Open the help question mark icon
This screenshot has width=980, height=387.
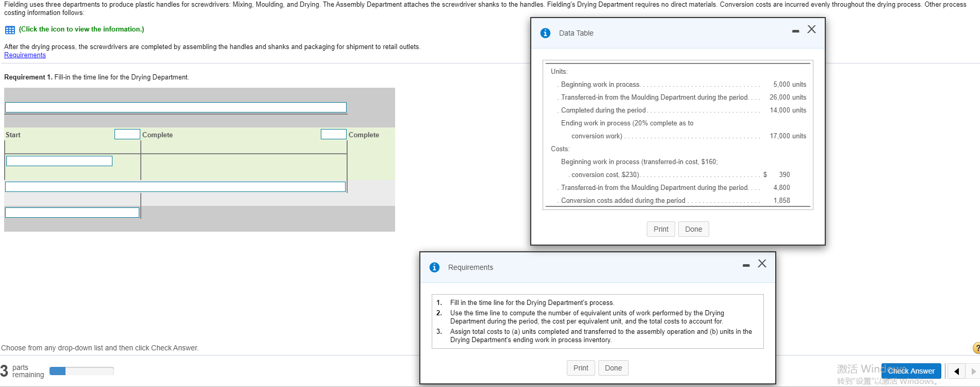pos(976,348)
